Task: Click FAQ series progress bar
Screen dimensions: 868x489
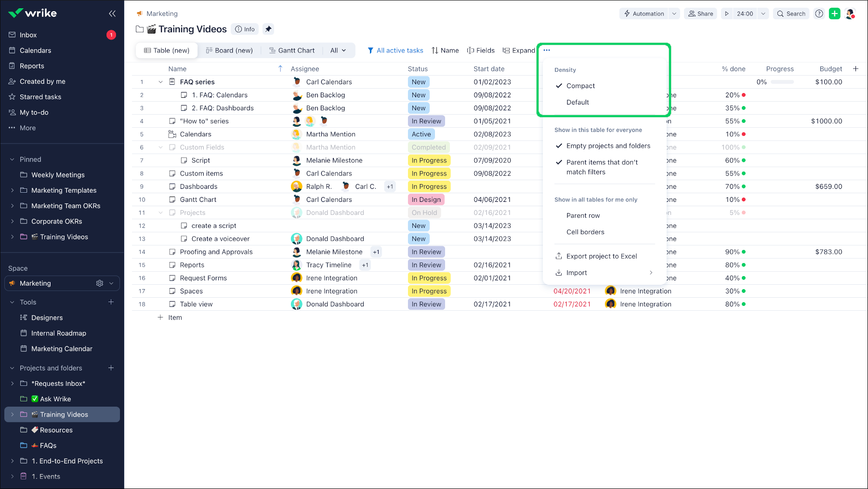Action: click(x=782, y=82)
